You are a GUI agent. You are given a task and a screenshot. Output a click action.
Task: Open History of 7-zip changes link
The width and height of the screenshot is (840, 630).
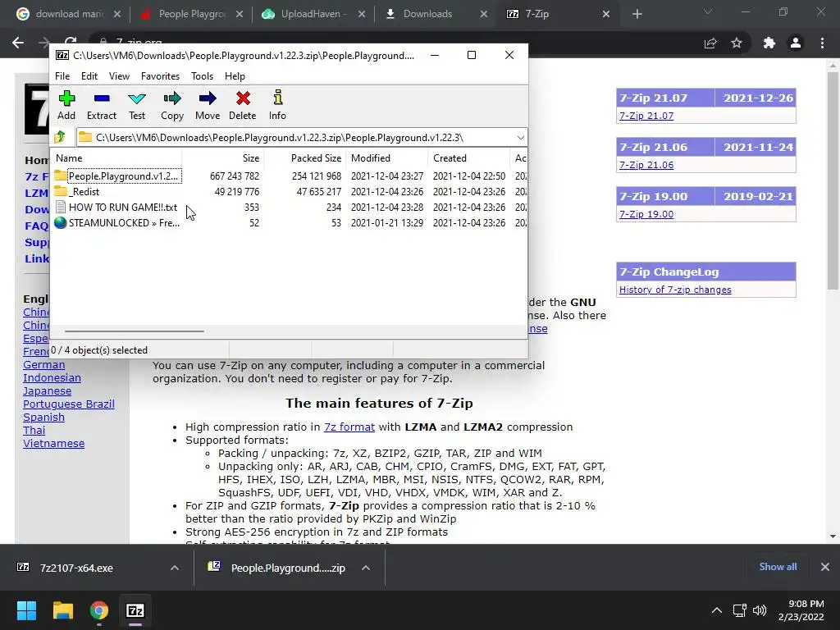[675, 290]
